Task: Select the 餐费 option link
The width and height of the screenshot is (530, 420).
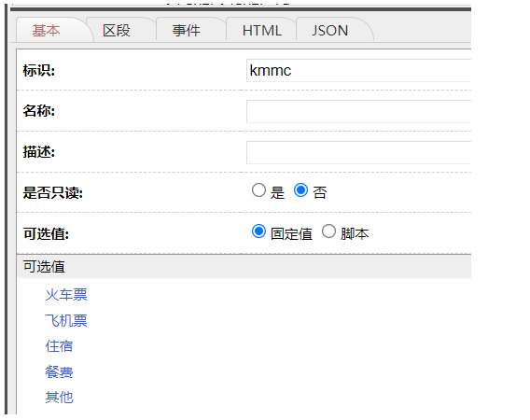Action: 59,372
